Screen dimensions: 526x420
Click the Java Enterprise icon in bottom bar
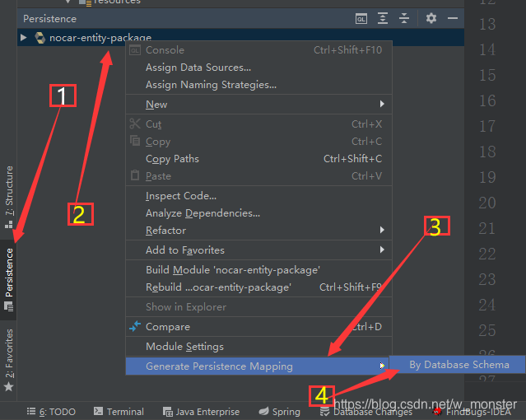point(167,412)
